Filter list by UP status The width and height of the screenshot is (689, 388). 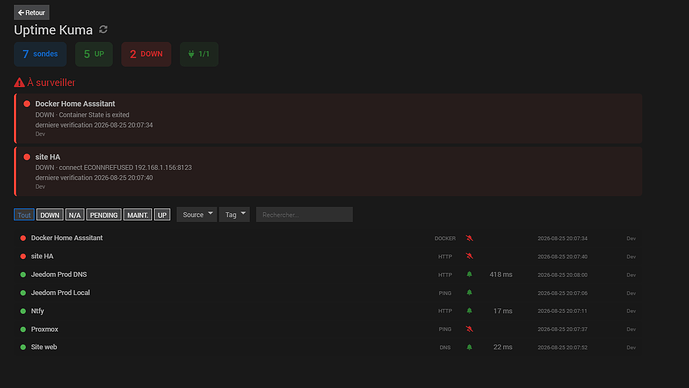tap(162, 215)
